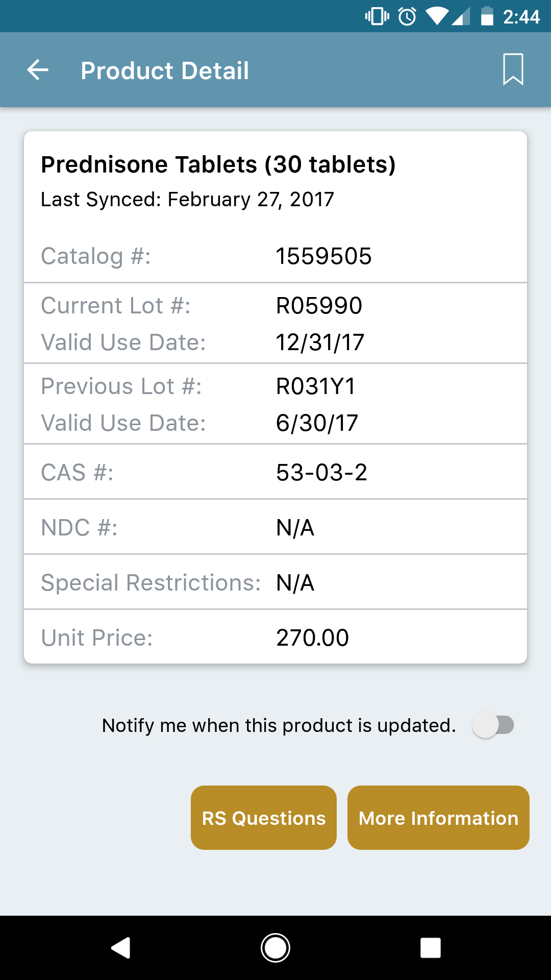Tap the battery status icon

pyautogui.click(x=487, y=16)
